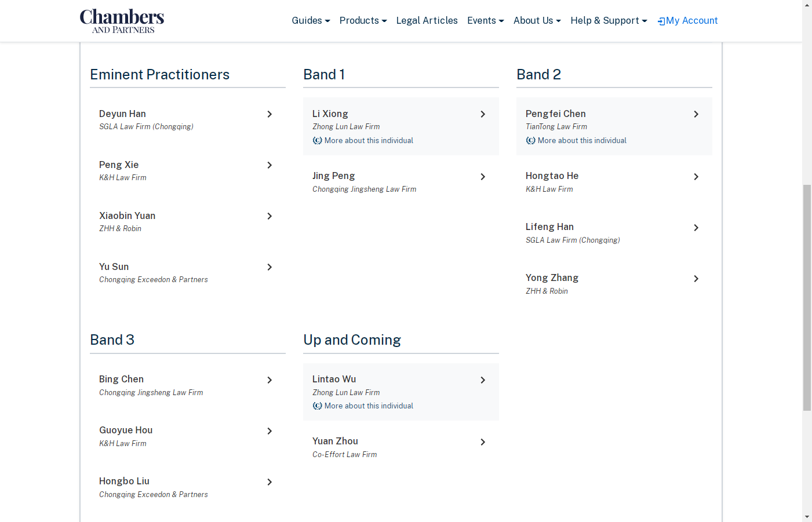Click More about this individual under Pengfei Chen
Viewport: 812px width, 522px height.
582,140
